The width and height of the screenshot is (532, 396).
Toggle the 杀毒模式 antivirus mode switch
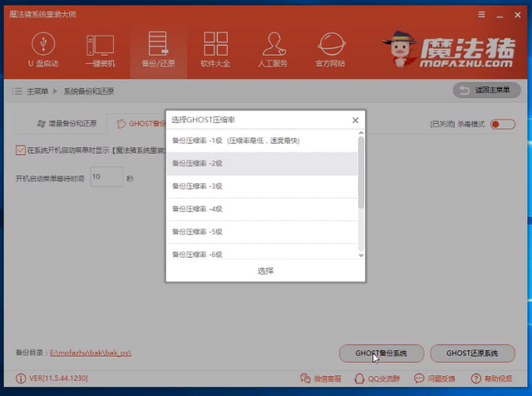coord(501,124)
